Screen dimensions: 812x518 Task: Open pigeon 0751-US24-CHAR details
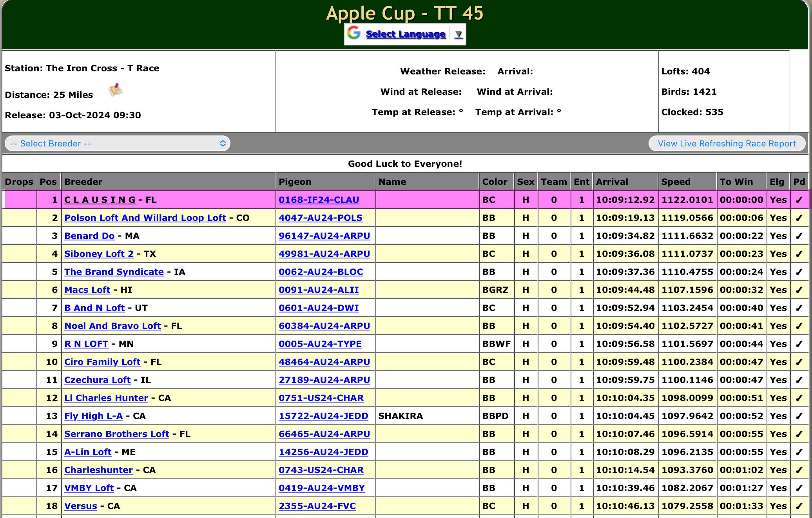coord(321,398)
